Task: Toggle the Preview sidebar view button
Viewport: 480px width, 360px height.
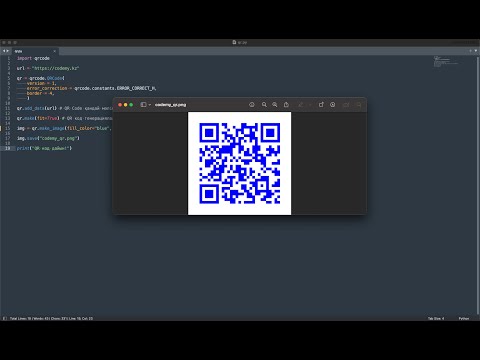Action: tap(143, 105)
